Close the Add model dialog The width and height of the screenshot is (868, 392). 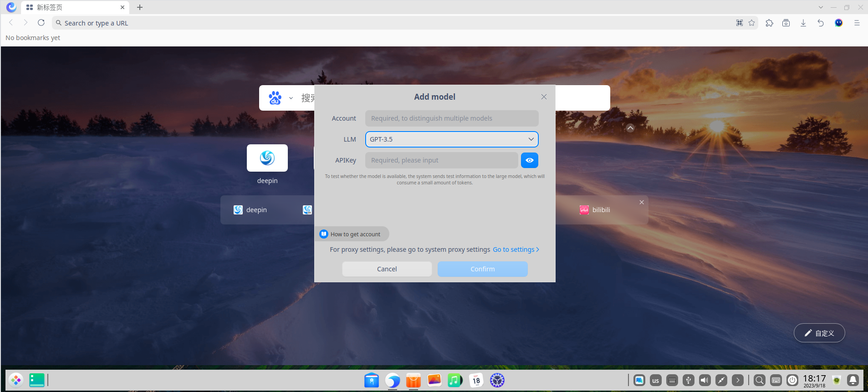(544, 97)
